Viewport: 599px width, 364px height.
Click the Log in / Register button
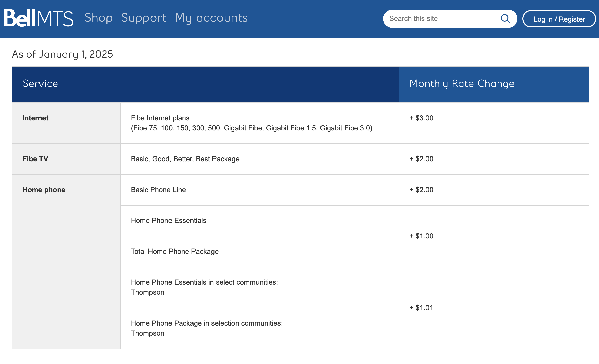(559, 19)
